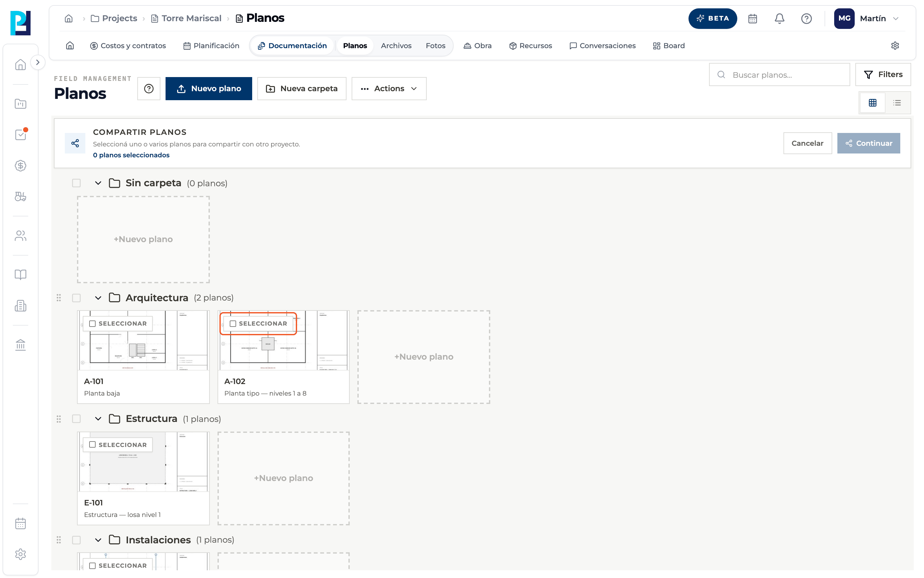
Task: Open sidebar book icon
Action: point(21,275)
